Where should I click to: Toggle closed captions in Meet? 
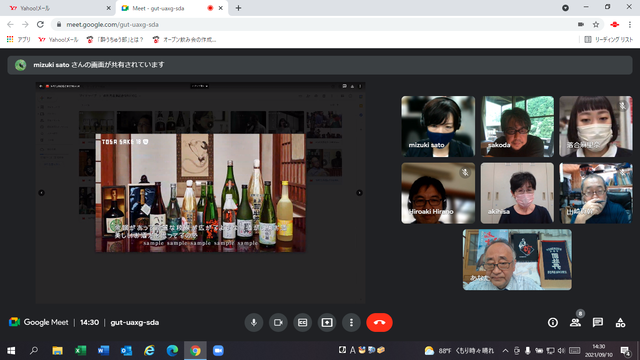[302, 322]
